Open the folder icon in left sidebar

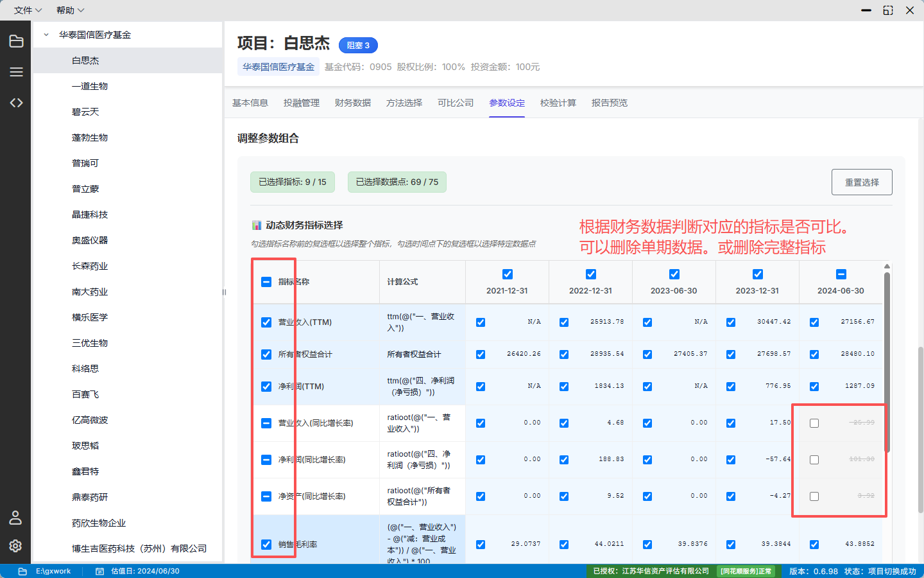tap(16, 41)
